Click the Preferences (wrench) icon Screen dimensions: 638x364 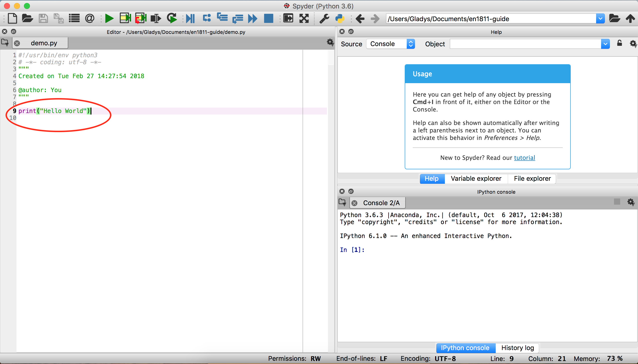[325, 18]
